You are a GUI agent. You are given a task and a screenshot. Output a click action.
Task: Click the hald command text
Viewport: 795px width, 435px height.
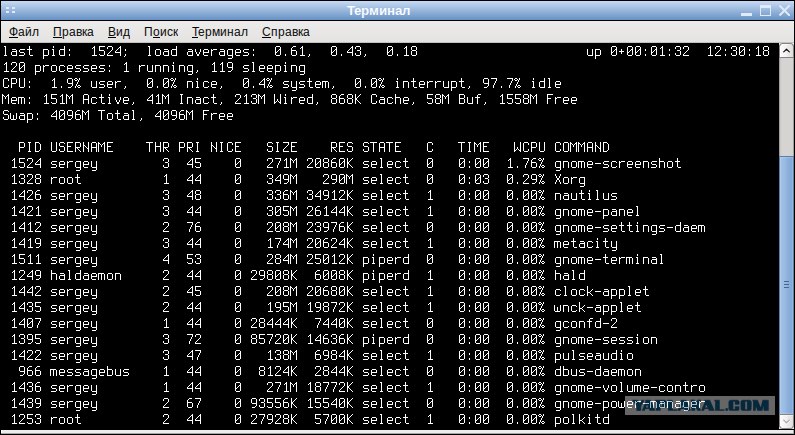(569, 276)
